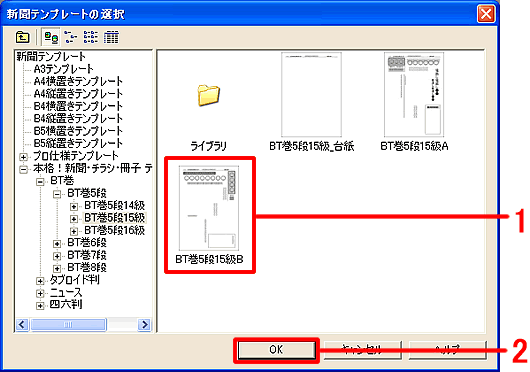Switch to small icons view
The image size is (530, 372).
[x=71, y=37]
